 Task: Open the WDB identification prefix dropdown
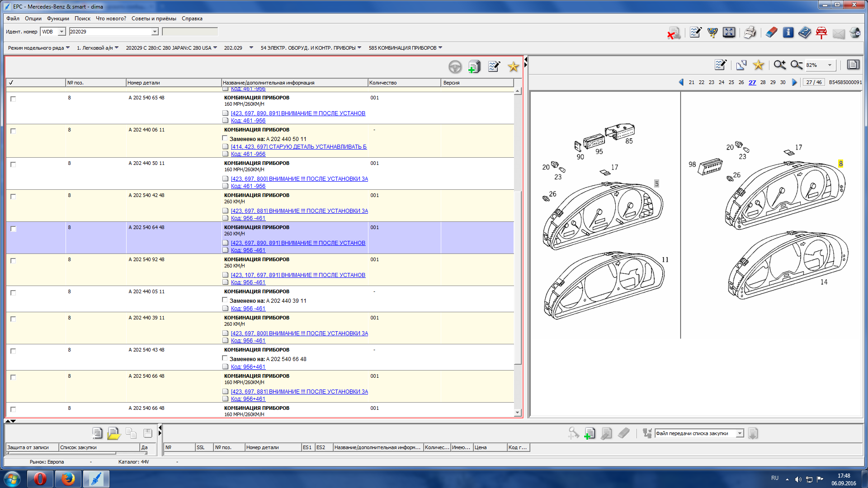click(x=61, y=32)
